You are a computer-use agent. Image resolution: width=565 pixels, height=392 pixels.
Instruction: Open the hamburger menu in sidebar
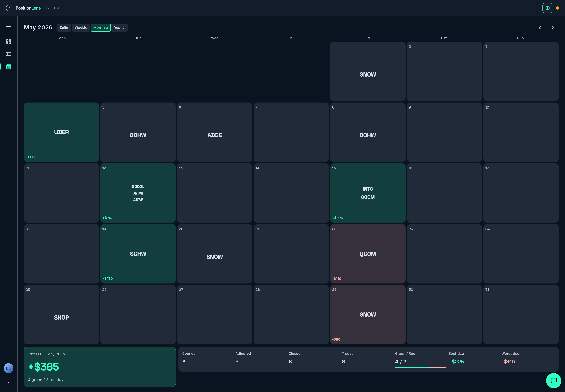tap(9, 25)
